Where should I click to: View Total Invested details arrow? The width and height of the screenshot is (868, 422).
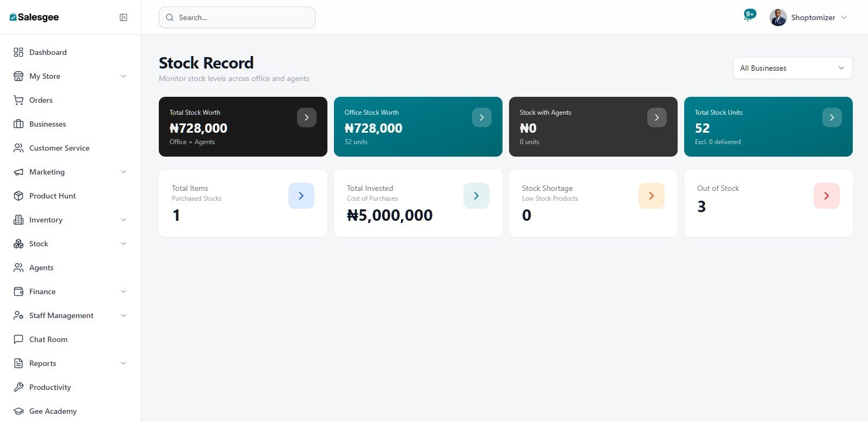click(x=476, y=196)
